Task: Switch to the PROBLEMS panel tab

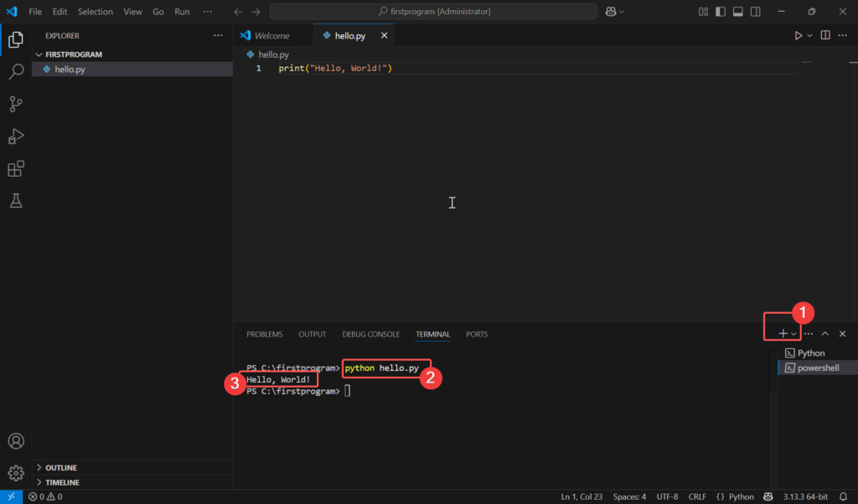Action: click(x=264, y=334)
